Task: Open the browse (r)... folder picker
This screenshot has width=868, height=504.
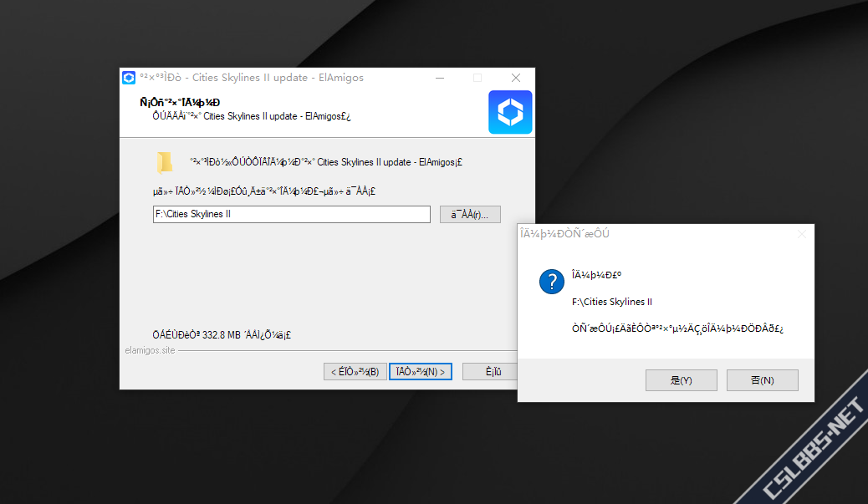Action: (x=470, y=215)
